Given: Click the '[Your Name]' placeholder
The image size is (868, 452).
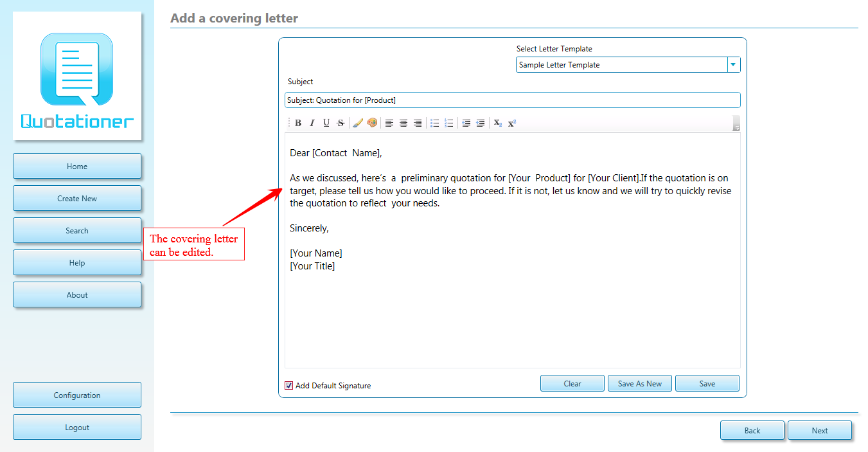Looking at the screenshot, I should [x=316, y=253].
